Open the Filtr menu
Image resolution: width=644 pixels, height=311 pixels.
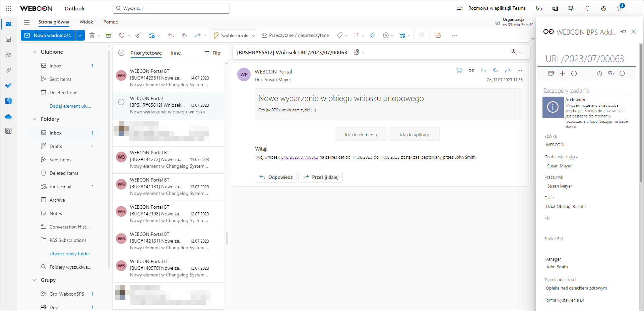[213, 53]
